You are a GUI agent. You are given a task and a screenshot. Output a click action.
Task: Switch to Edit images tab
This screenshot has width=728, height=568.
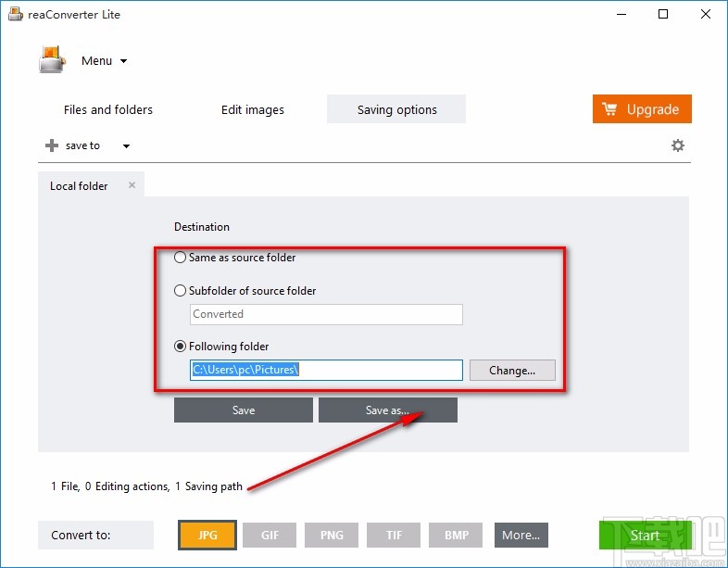tap(253, 109)
